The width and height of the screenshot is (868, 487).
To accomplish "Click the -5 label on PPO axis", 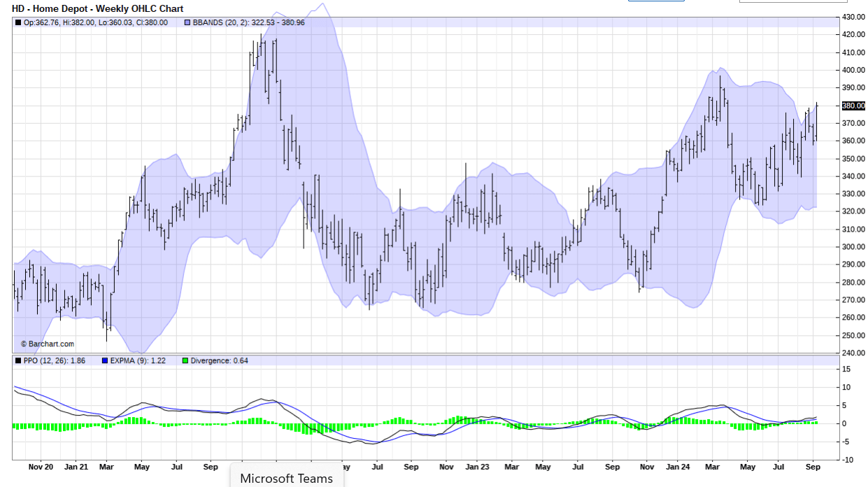I will [846, 442].
